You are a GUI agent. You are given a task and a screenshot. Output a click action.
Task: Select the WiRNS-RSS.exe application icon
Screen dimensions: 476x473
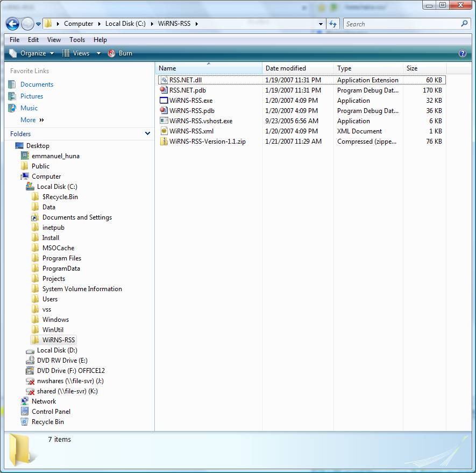point(164,101)
